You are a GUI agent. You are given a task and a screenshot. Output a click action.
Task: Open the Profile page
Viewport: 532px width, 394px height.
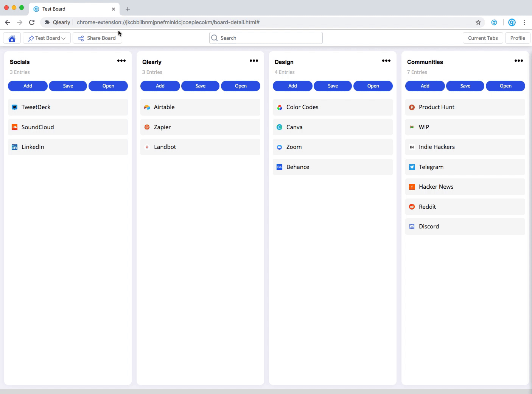pyautogui.click(x=518, y=38)
